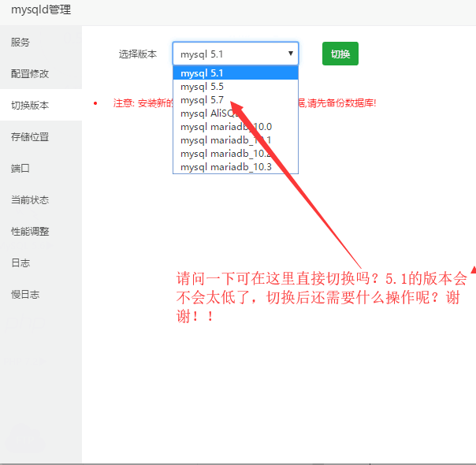
Task: Open the 服务 sidebar tab
Action: 41,42
